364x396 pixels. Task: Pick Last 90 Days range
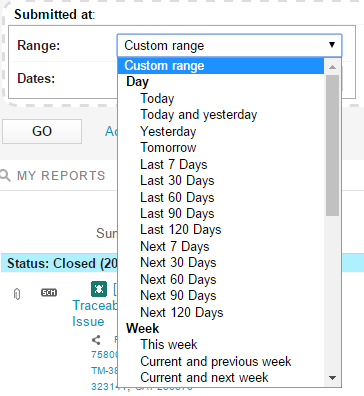coord(177,213)
